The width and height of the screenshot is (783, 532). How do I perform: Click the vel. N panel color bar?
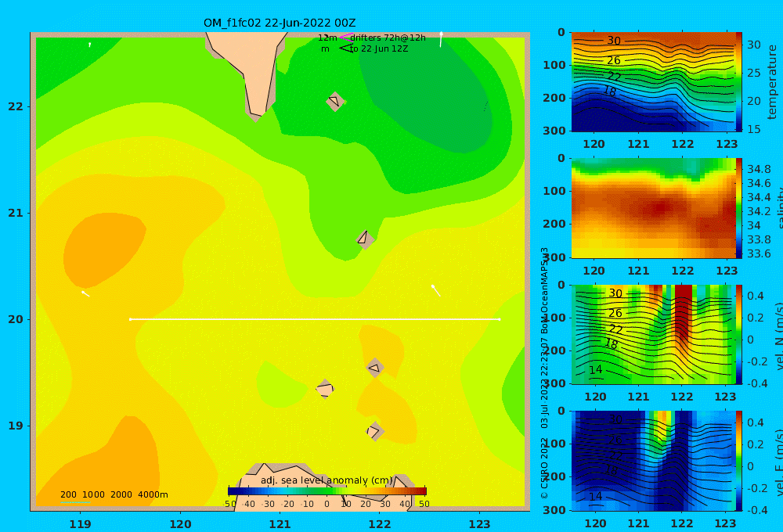(x=739, y=334)
